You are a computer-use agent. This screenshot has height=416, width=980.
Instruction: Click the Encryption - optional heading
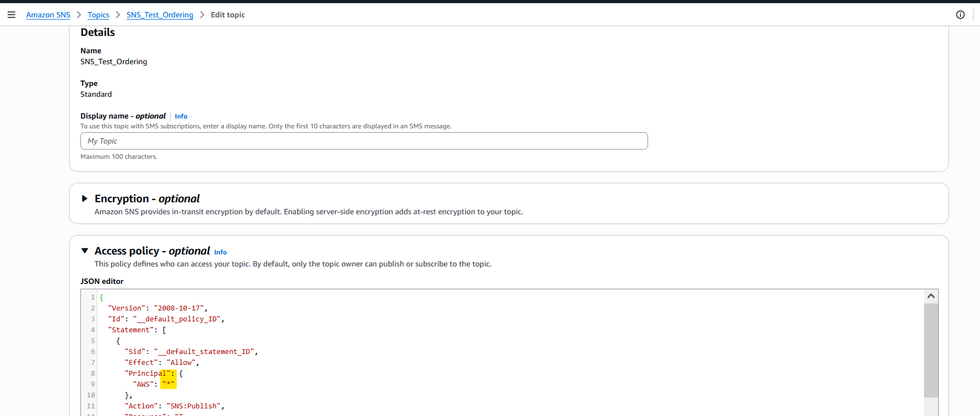[x=147, y=198]
